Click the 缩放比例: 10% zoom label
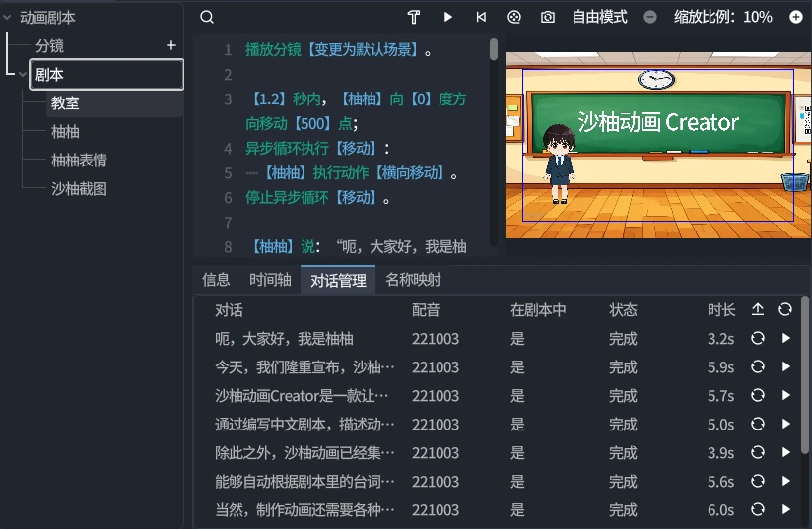The image size is (812, 529). 723,17
